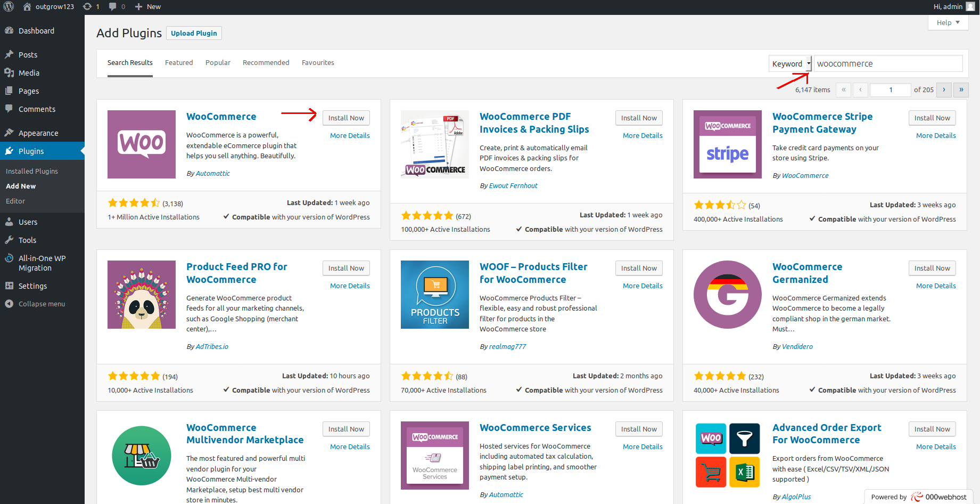
Task: Switch to the Favourites tab
Action: pyautogui.click(x=318, y=62)
